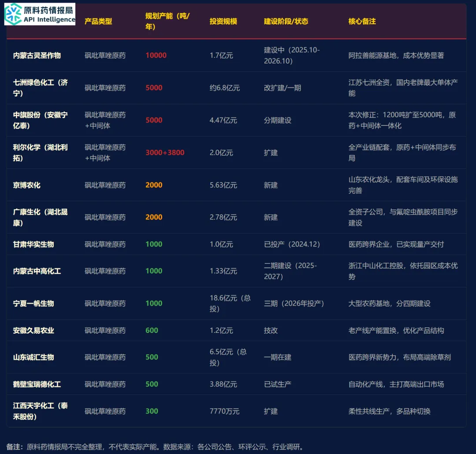Screen dimensions: 476x454
Task: Click the 300 capacity value
Action: click(x=152, y=411)
